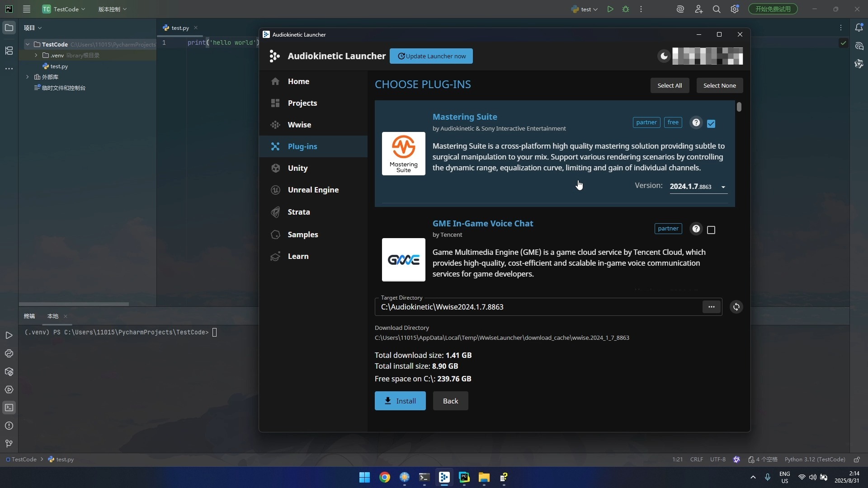This screenshot has height=488, width=868.
Task: Open more actions dots in PyCharm toolbar
Action: point(641,9)
